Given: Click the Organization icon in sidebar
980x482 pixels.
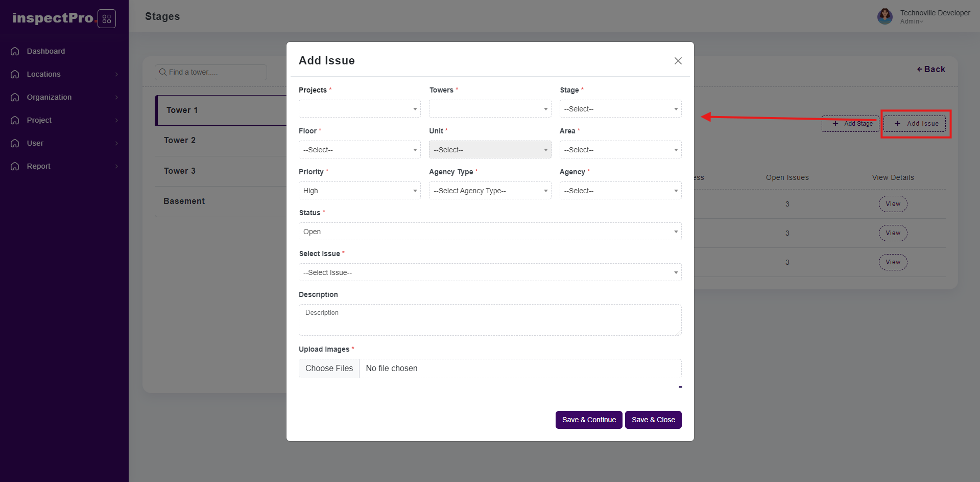Looking at the screenshot, I should tap(15, 97).
